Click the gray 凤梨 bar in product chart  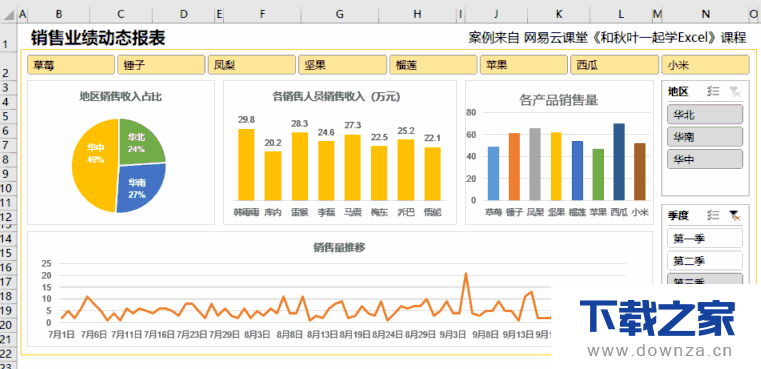click(535, 164)
